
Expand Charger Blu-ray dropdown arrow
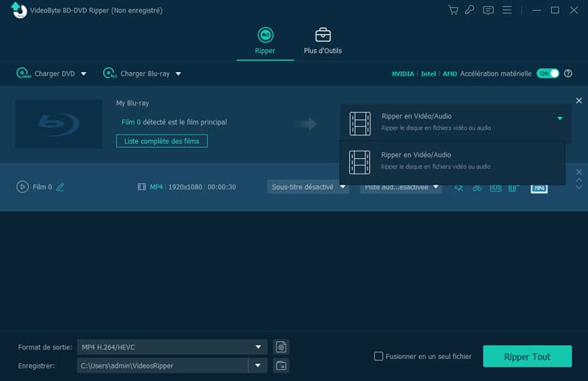click(x=179, y=74)
